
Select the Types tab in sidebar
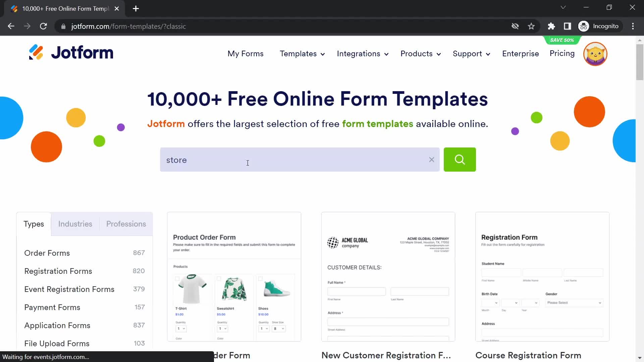point(34,224)
